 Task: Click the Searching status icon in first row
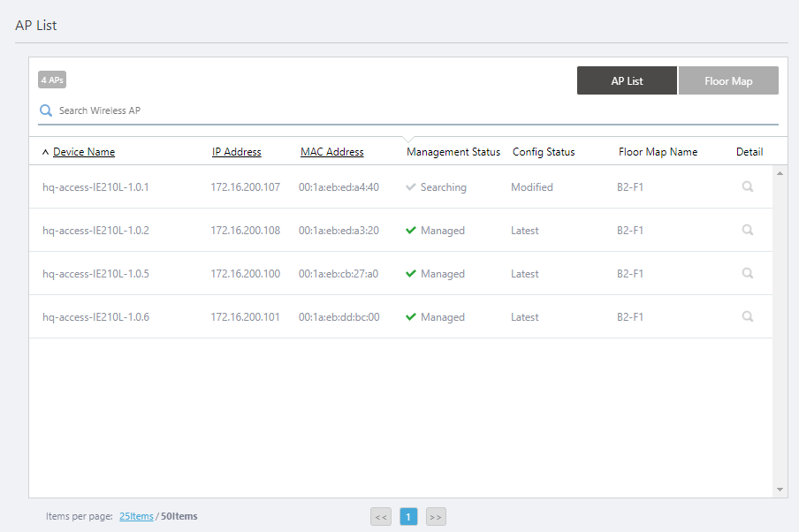pyautogui.click(x=410, y=187)
